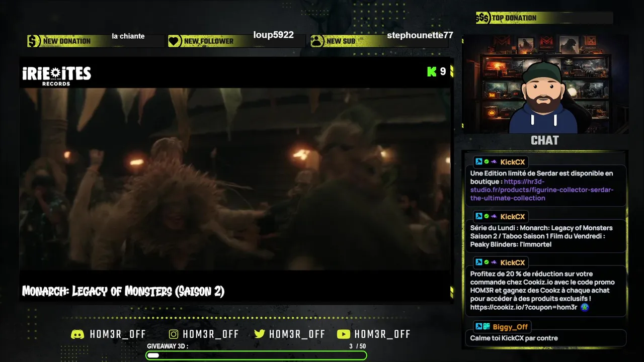
Task: Click the YouTube icon
Action: click(344, 334)
